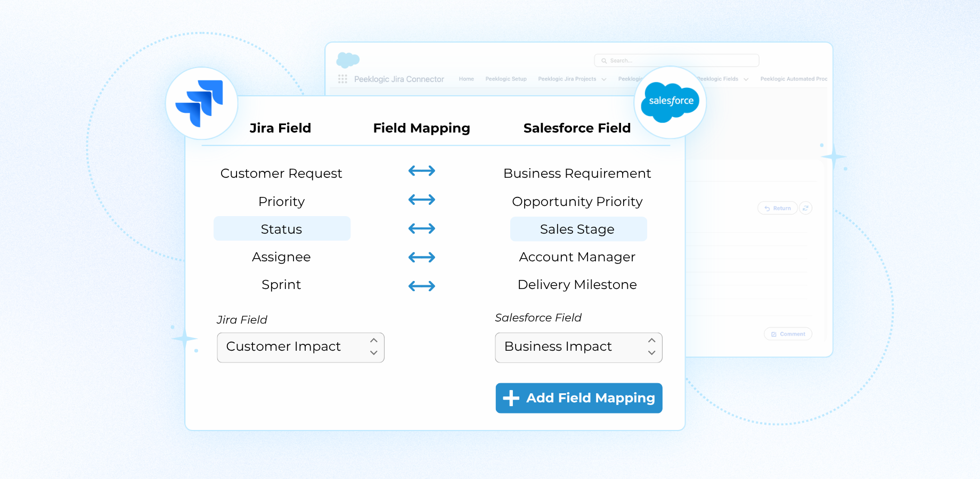
Task: Click the Sprint mapping arrow
Action: coord(422,286)
